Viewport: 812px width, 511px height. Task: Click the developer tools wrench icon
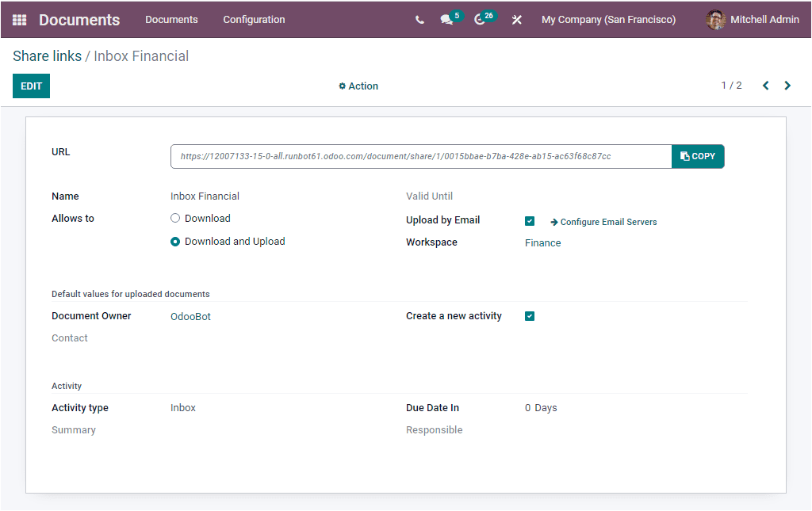pos(516,19)
